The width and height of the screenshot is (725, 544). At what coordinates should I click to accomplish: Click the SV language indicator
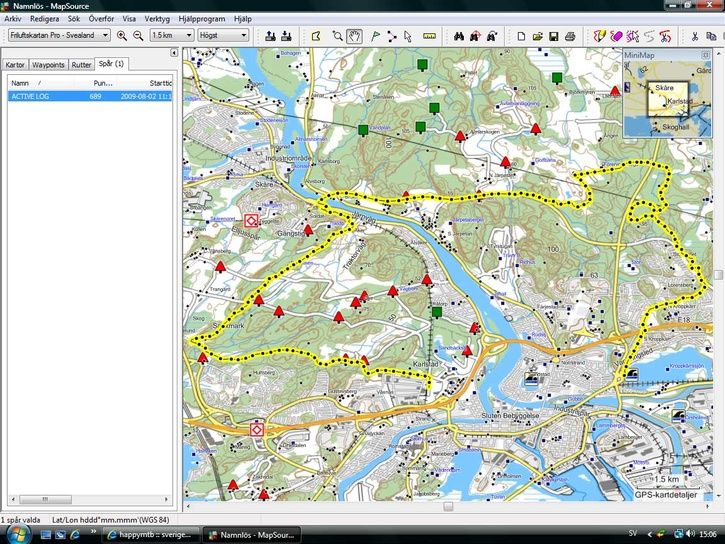(633, 533)
